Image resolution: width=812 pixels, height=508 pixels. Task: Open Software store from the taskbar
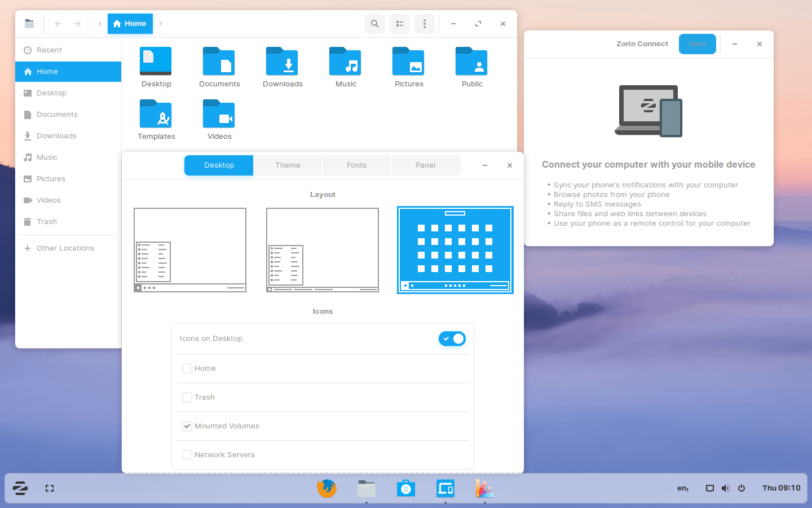pyautogui.click(x=405, y=488)
